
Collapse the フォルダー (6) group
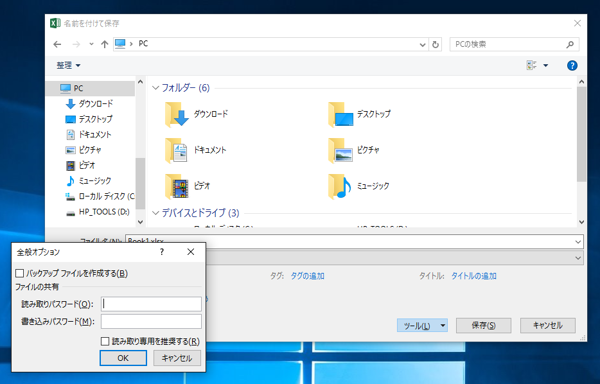click(x=155, y=88)
